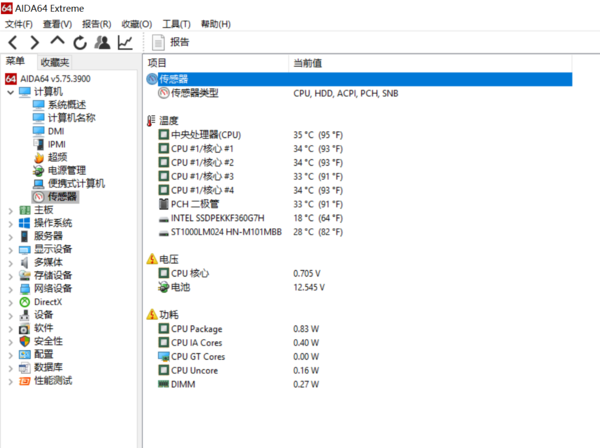Screen dimensions: 600x448
Task: Select the PCH 二极管 row
Action: point(359,204)
